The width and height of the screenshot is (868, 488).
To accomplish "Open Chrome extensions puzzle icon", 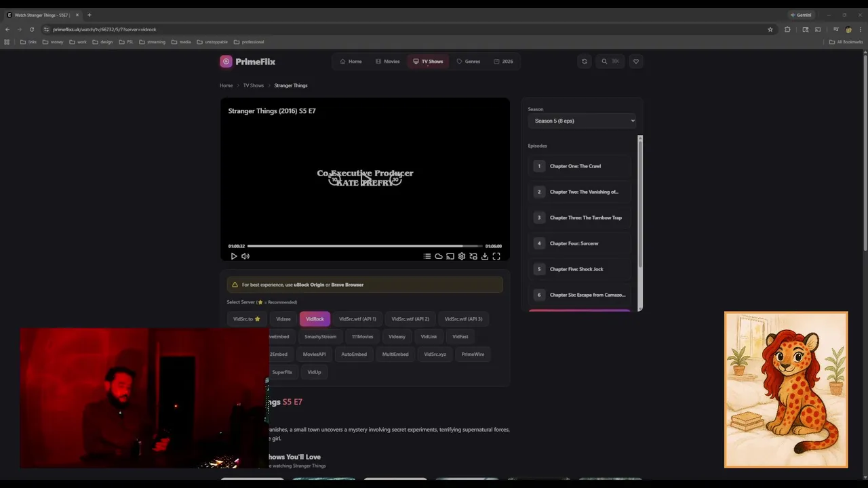I will [x=787, y=29].
